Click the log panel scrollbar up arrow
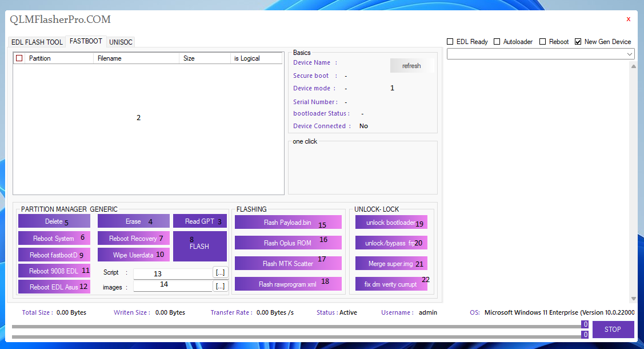644x349 pixels. (x=634, y=66)
